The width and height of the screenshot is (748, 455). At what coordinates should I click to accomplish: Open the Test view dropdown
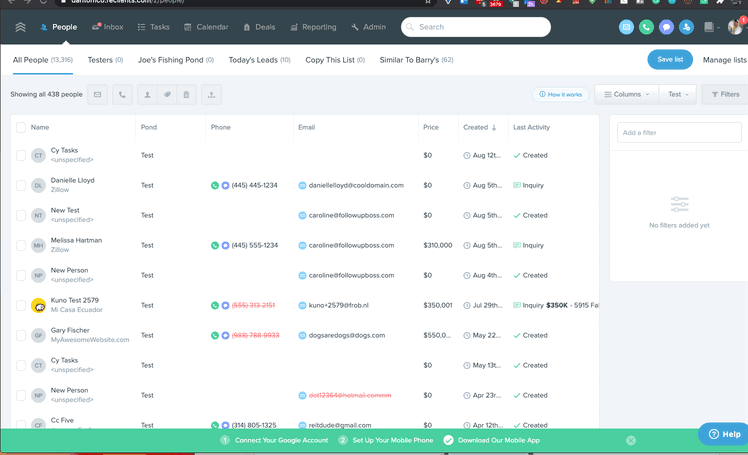pyautogui.click(x=678, y=94)
